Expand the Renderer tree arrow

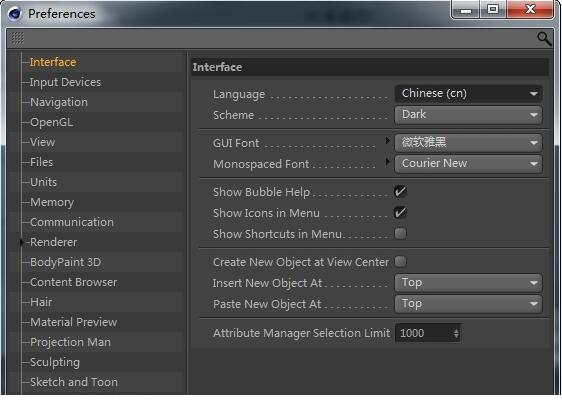coord(22,242)
